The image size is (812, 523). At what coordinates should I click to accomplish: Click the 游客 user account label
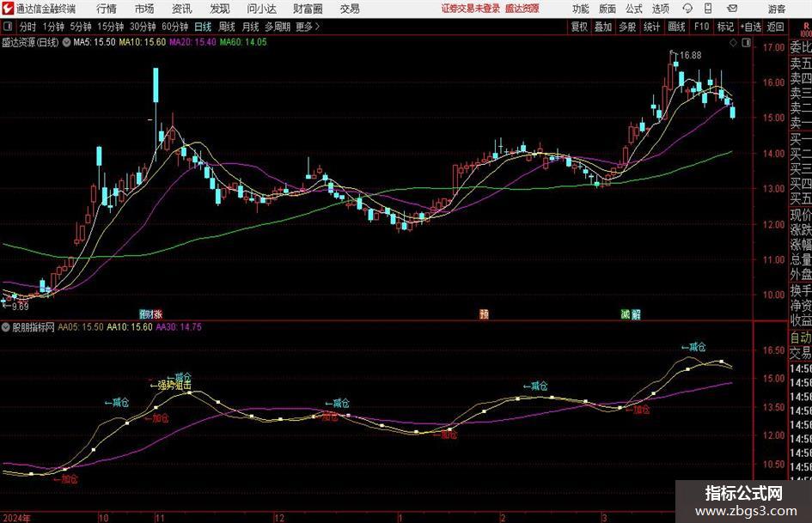click(776, 9)
